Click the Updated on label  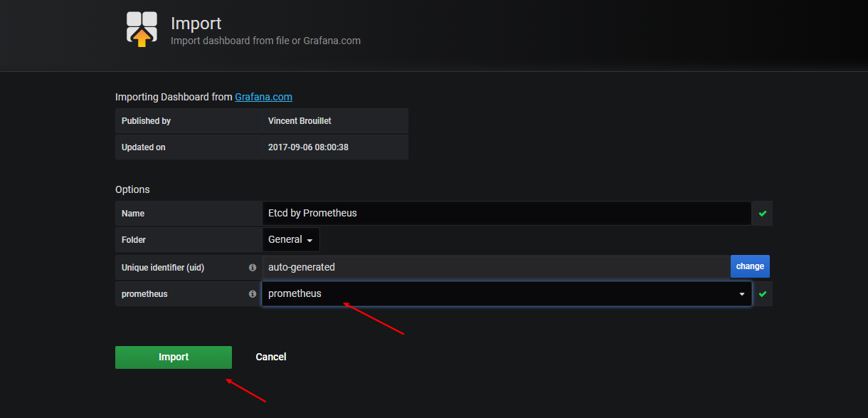pyautogui.click(x=144, y=147)
